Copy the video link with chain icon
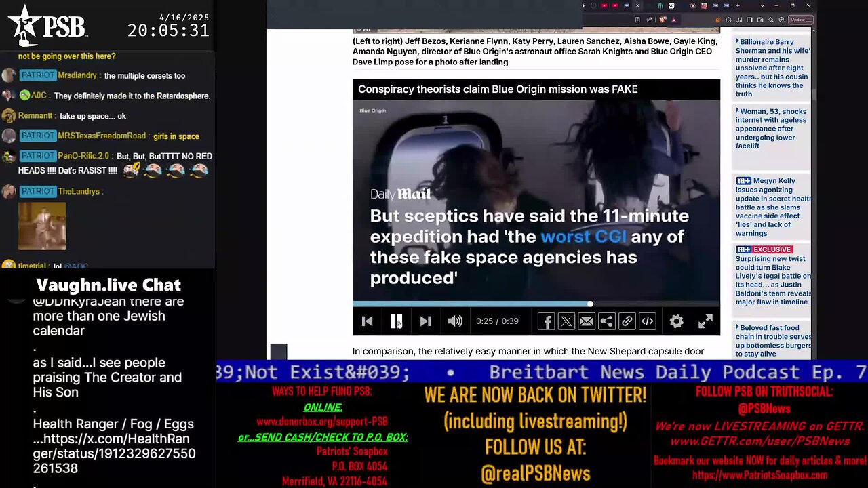 point(627,321)
